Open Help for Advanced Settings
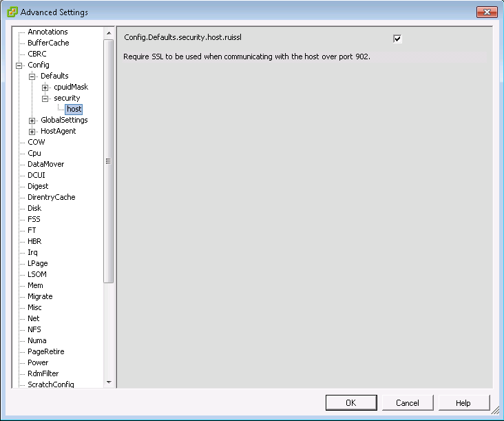 [463, 402]
